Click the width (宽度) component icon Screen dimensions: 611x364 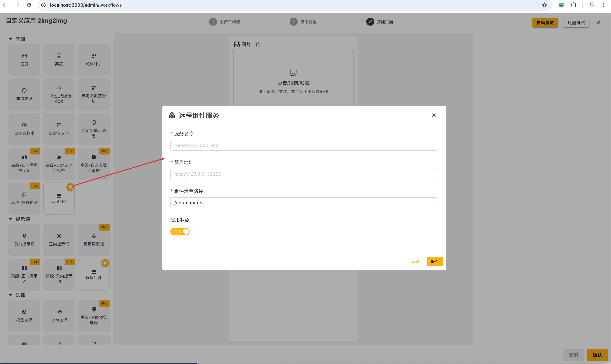24,56
